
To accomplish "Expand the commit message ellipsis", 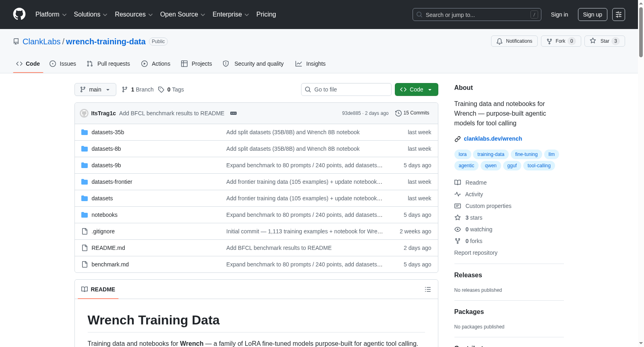I will [x=233, y=113].
